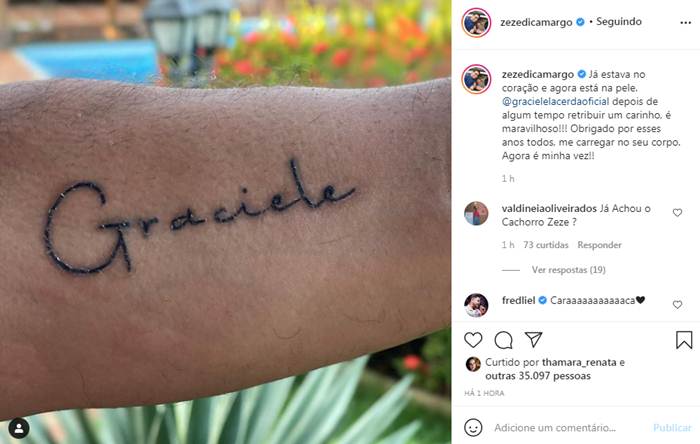Like valdineiaoliveirados comment heart
The image size is (700, 444).
tap(677, 213)
